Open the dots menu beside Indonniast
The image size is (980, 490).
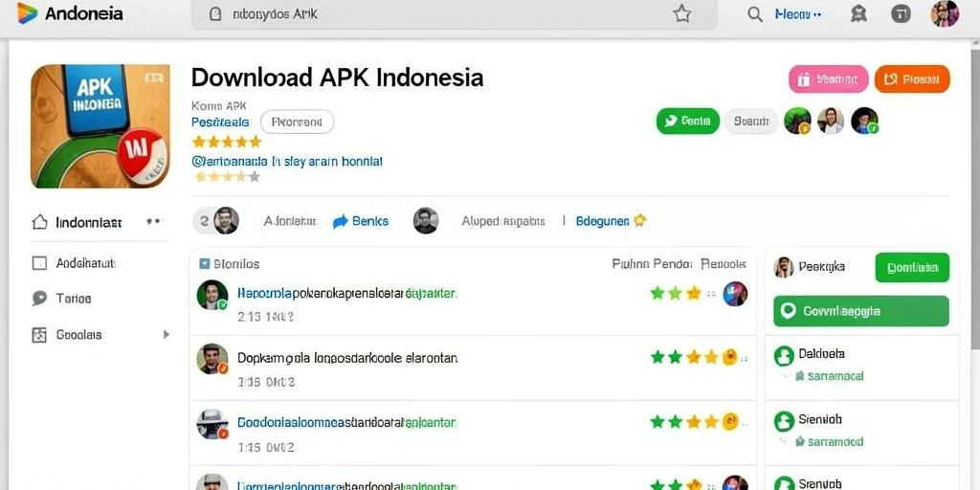[x=154, y=221]
